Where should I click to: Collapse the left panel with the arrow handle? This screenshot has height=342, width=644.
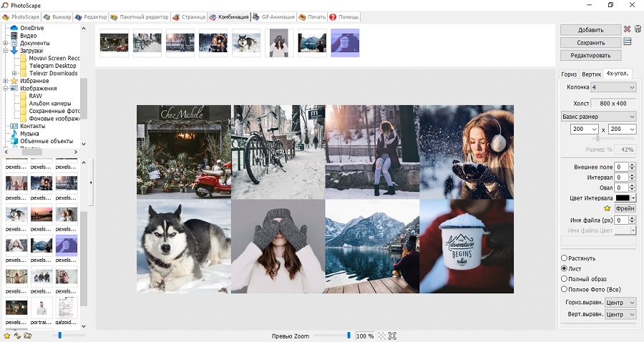click(x=91, y=182)
